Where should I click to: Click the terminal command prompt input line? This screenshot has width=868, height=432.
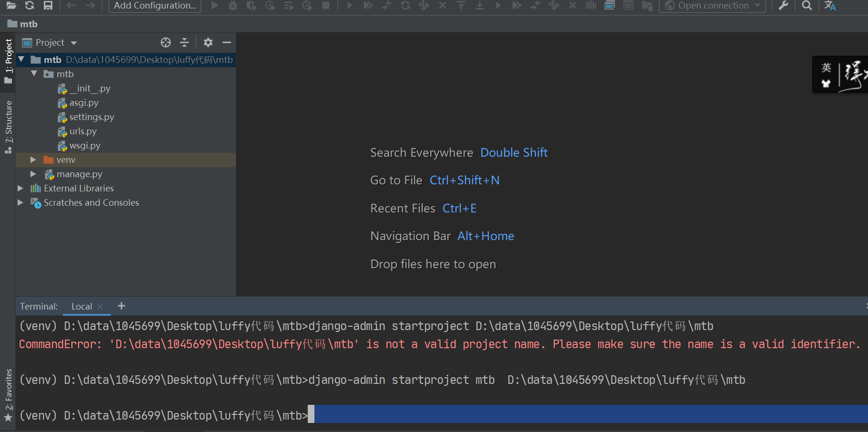(x=443, y=414)
